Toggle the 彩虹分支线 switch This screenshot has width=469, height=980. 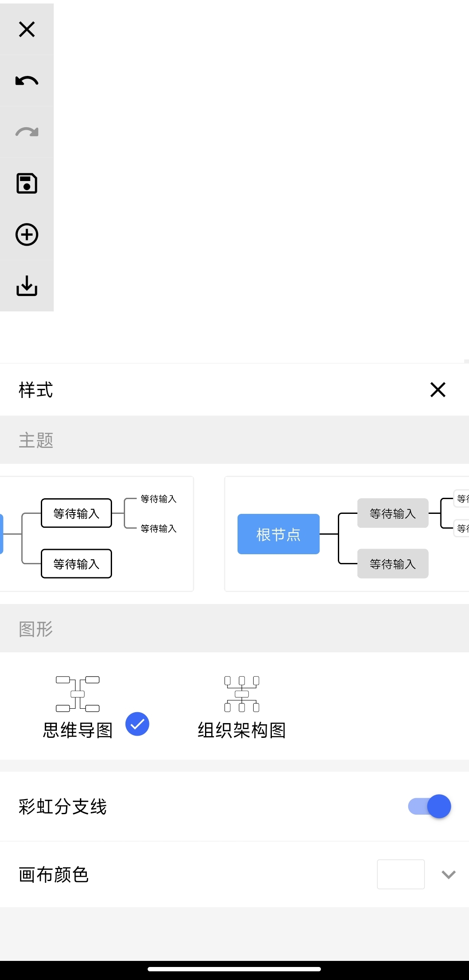pyautogui.click(x=429, y=806)
